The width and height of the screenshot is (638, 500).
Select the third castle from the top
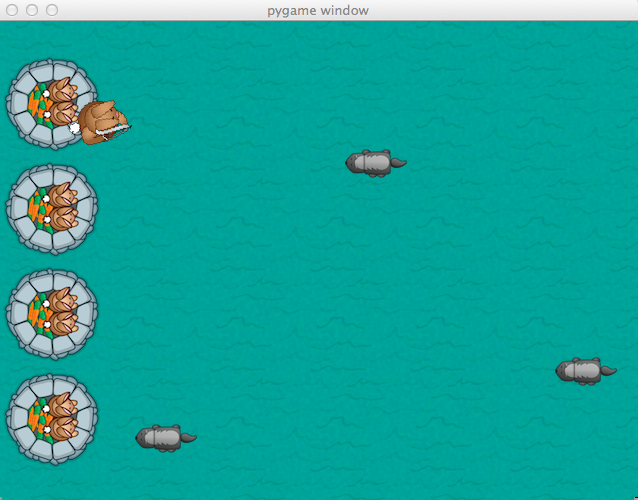pyautogui.click(x=52, y=314)
